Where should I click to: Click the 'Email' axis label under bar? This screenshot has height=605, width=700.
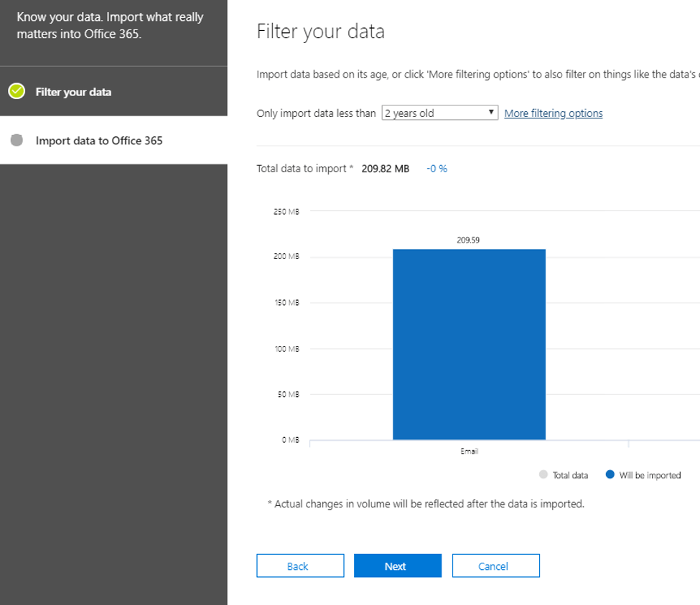[x=469, y=451]
